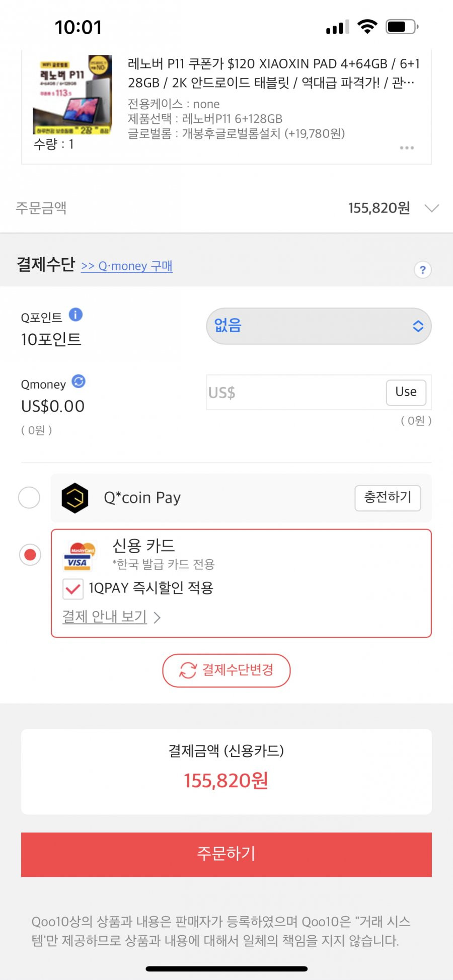
Task: Expand the 주문금액 chevron
Action: pyautogui.click(x=432, y=208)
